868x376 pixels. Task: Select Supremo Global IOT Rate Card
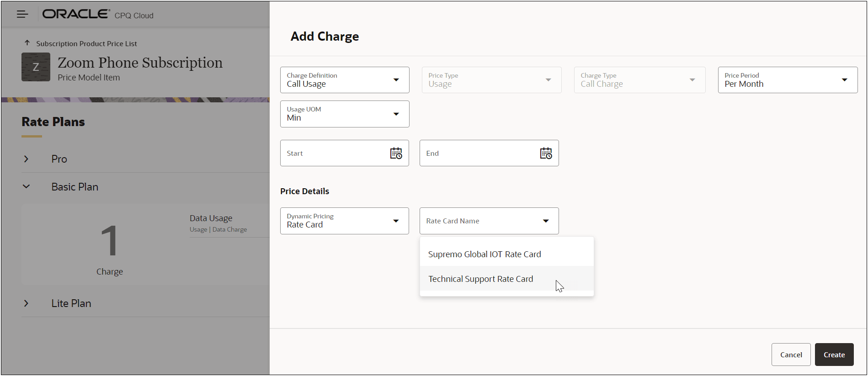click(x=506, y=254)
